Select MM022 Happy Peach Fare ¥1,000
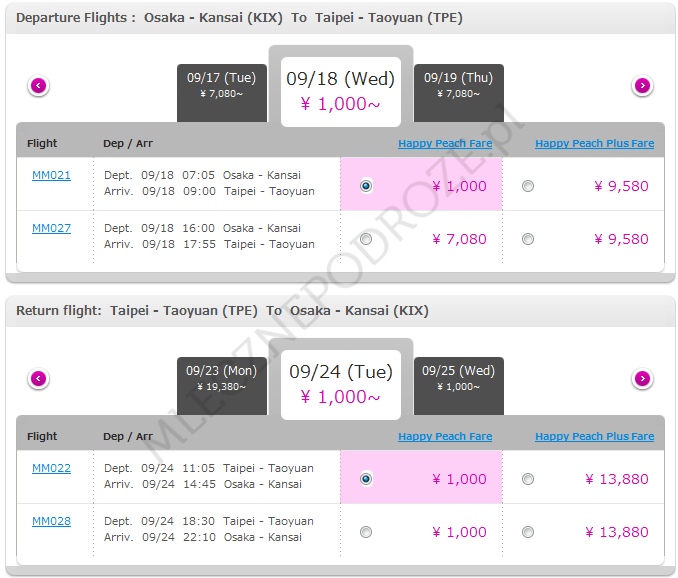 point(366,478)
